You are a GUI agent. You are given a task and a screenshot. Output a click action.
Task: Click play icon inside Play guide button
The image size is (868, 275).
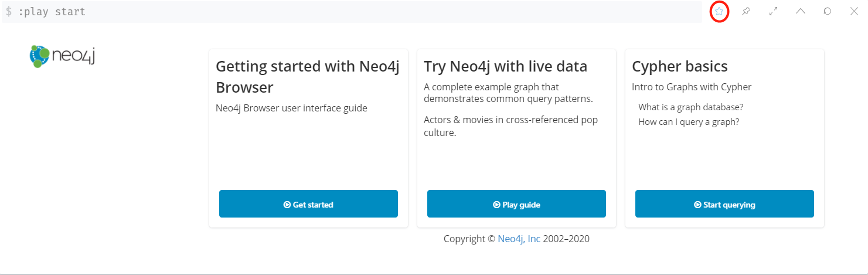pos(496,205)
